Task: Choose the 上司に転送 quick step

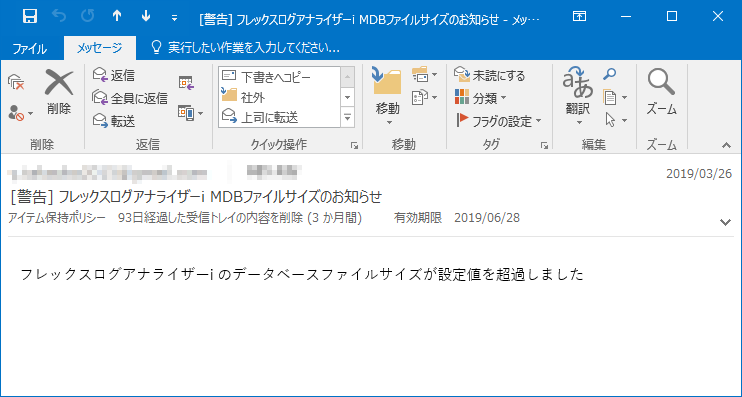Action: [x=280, y=117]
